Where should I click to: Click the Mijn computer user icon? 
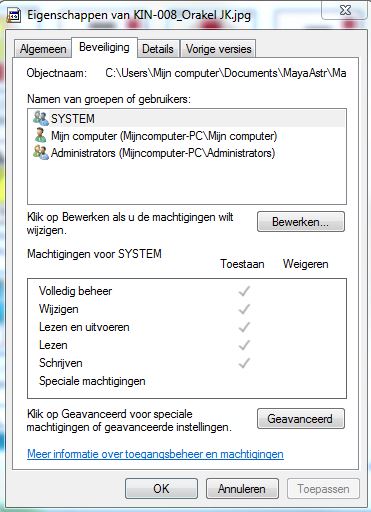coord(41,136)
